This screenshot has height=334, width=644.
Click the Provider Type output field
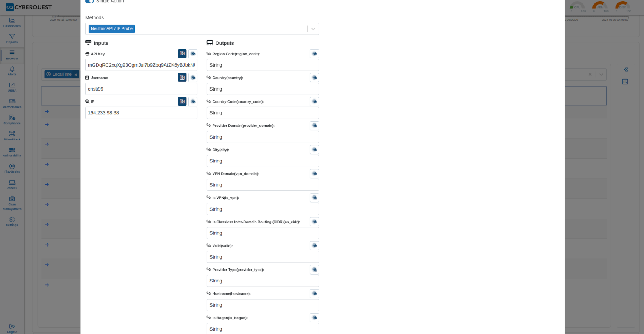[263, 281]
